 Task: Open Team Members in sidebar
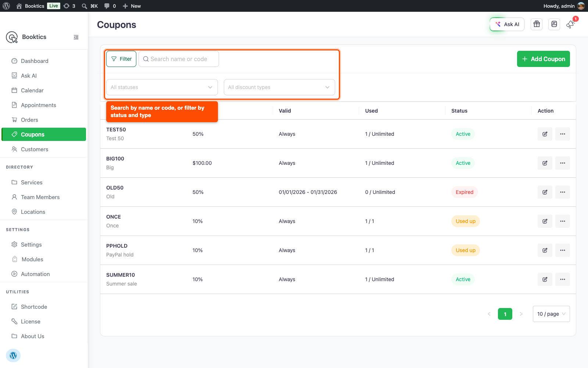tap(44, 197)
